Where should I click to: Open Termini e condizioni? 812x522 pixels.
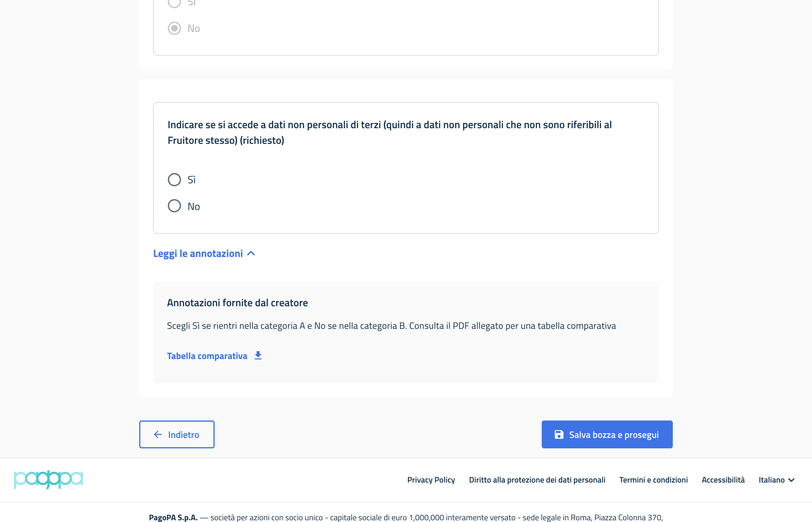coord(653,480)
